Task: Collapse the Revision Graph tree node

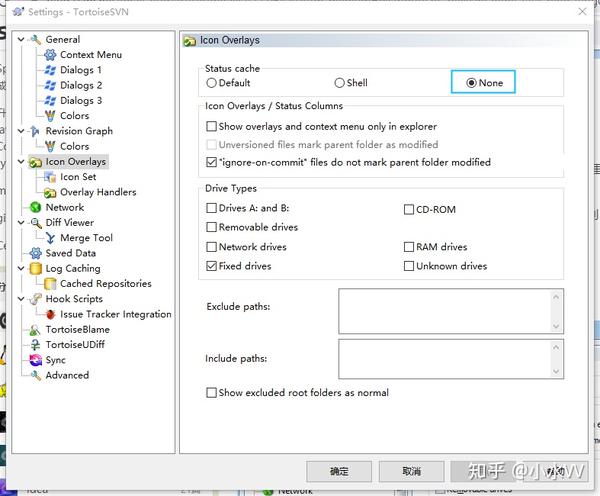Action: tap(21, 131)
